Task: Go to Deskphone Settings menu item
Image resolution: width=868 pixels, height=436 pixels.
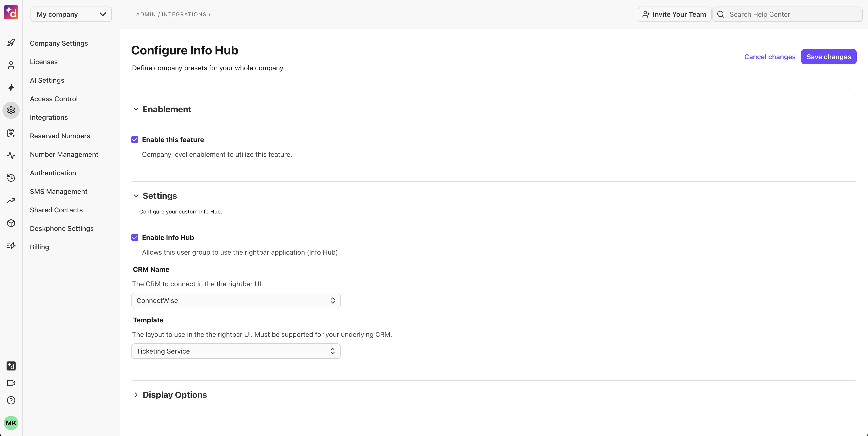Action: coord(62,228)
